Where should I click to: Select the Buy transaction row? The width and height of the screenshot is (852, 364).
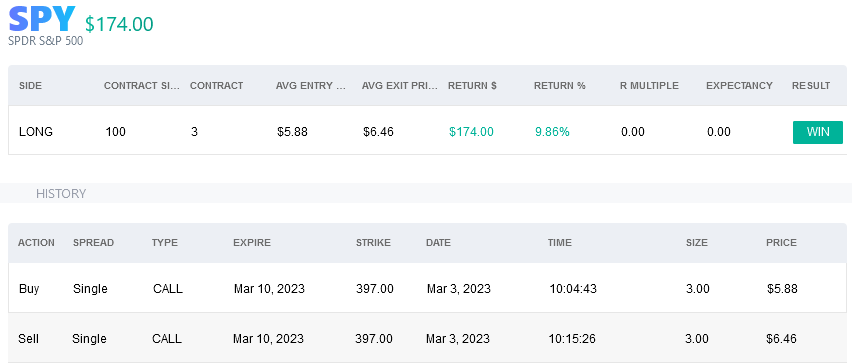tap(427, 288)
